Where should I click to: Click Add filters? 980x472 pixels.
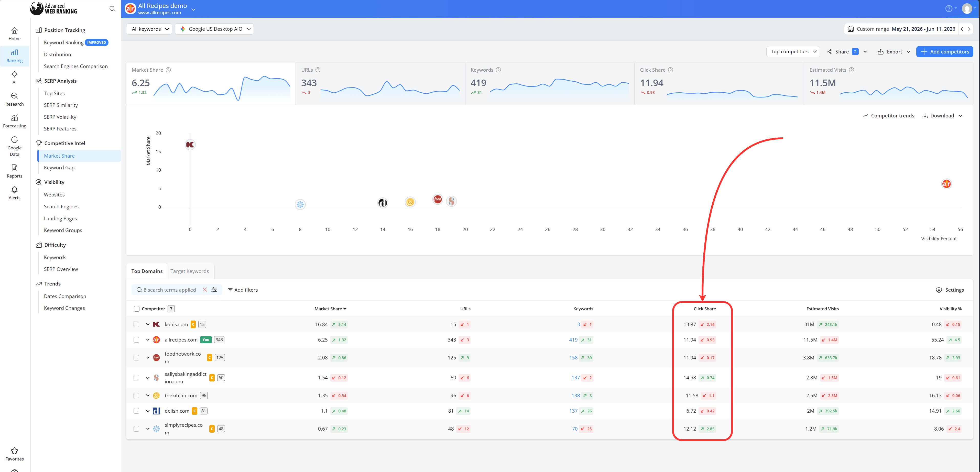point(243,290)
